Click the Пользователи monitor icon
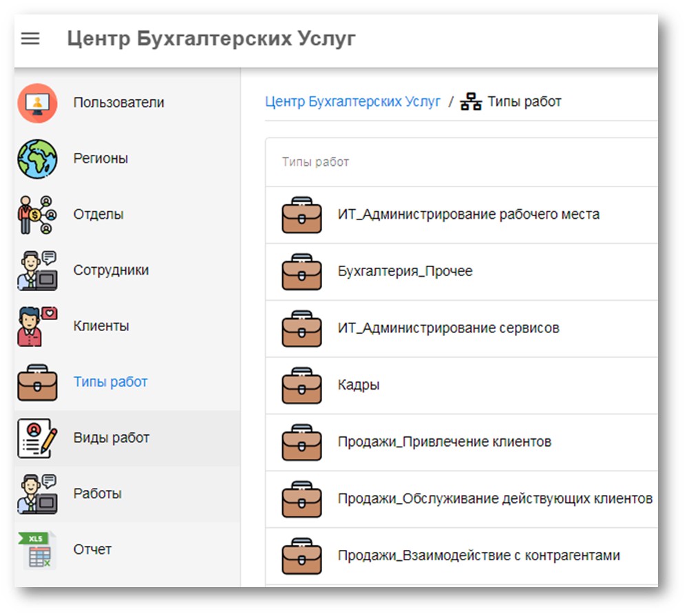 click(37, 103)
